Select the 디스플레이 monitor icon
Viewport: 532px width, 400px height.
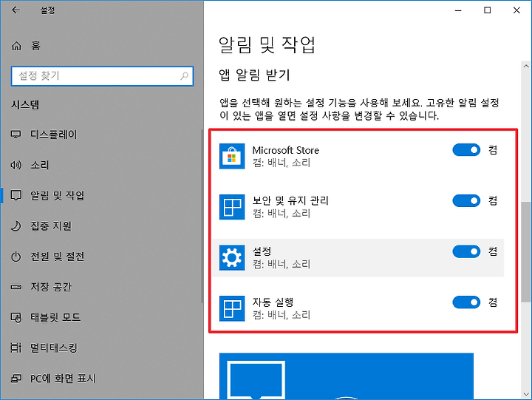pyautogui.click(x=16, y=135)
